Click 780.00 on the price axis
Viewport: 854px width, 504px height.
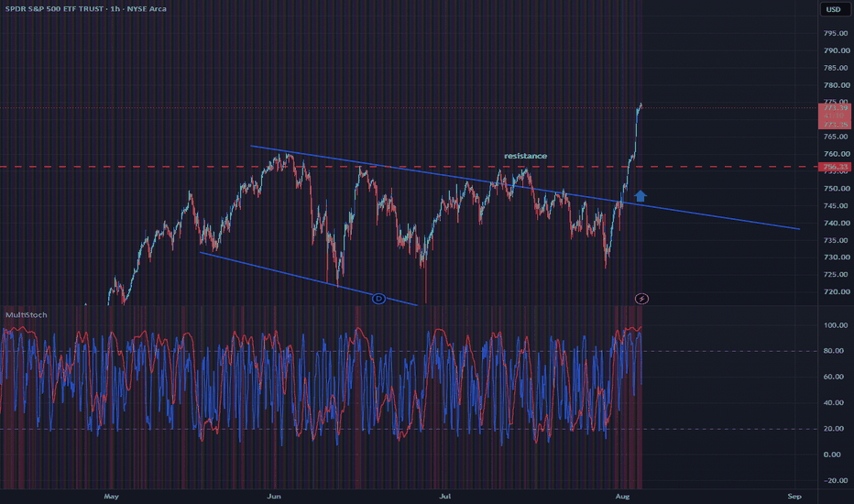(x=837, y=85)
